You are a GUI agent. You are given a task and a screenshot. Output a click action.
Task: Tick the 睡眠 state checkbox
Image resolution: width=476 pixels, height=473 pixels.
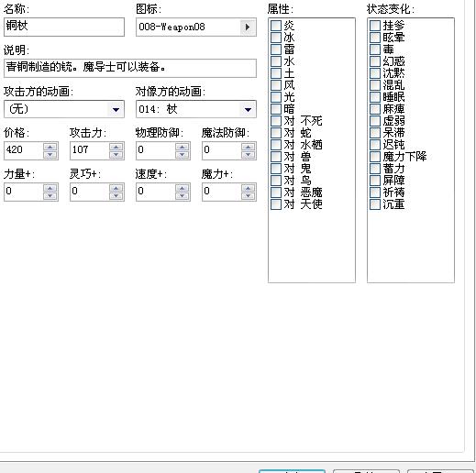tap(375, 97)
